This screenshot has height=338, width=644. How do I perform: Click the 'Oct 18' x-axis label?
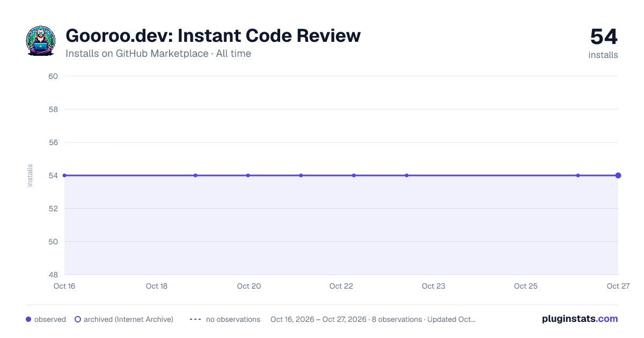(157, 286)
